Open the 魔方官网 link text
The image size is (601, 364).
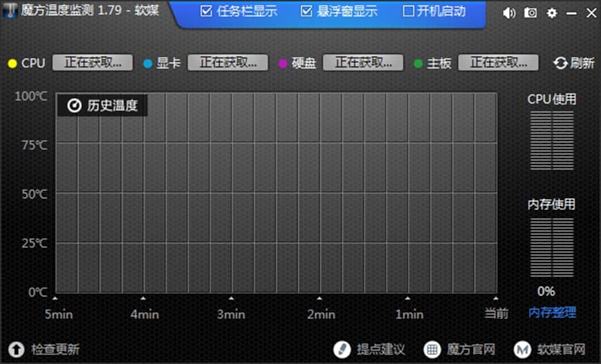point(471,349)
